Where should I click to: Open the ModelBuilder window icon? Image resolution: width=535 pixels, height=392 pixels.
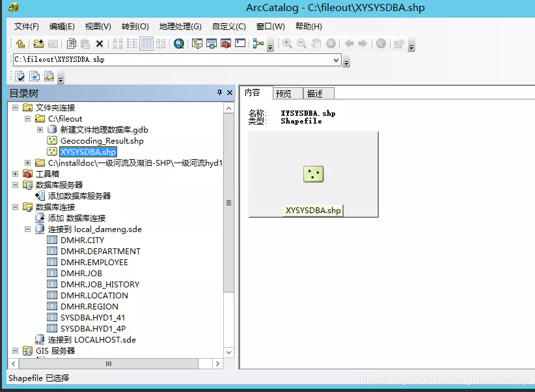point(258,44)
